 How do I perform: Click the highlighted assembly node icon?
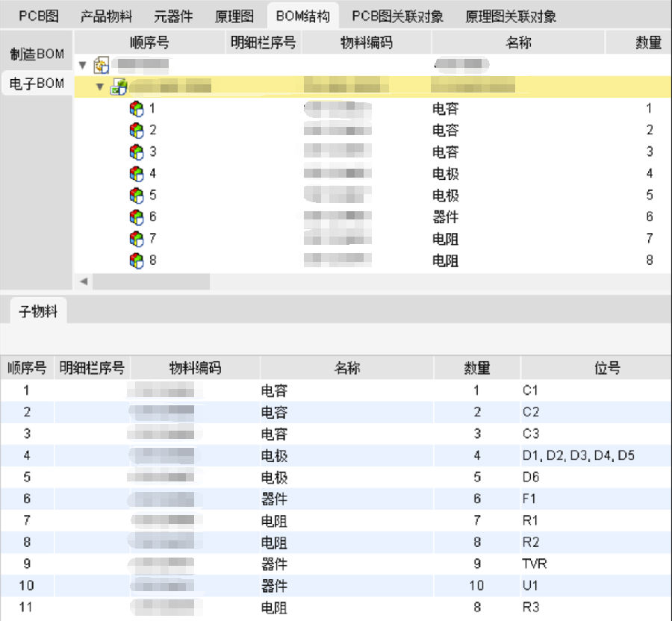tap(119, 87)
